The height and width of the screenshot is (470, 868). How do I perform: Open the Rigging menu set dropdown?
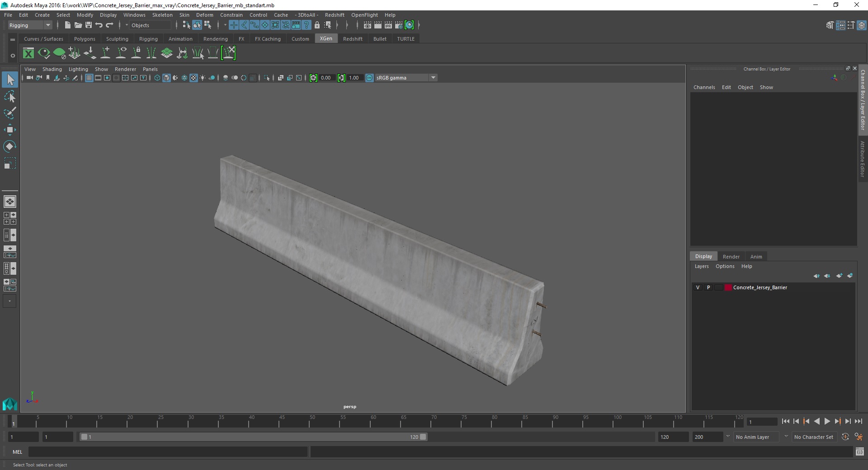click(x=30, y=25)
